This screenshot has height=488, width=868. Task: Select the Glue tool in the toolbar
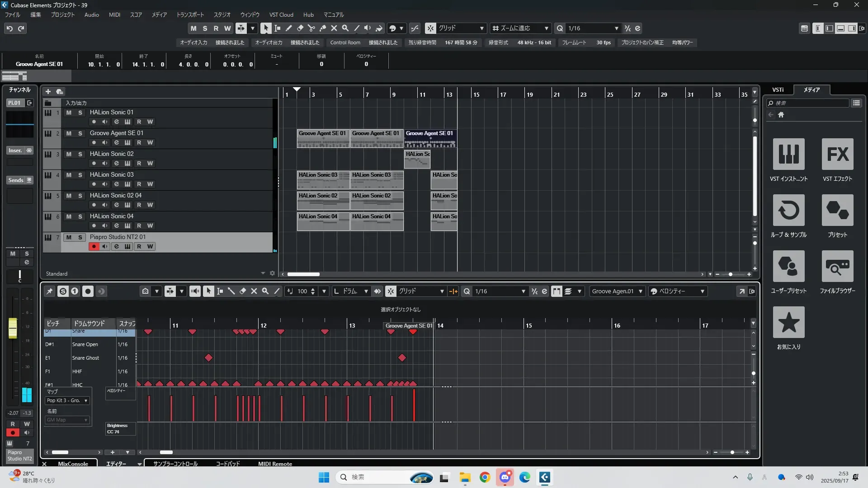pyautogui.click(x=322, y=28)
